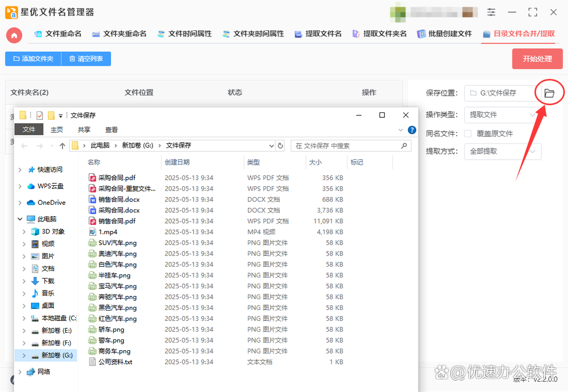568x392 pixels.
Task: Switch to the 文件重命名 tab
Action: click(58, 34)
